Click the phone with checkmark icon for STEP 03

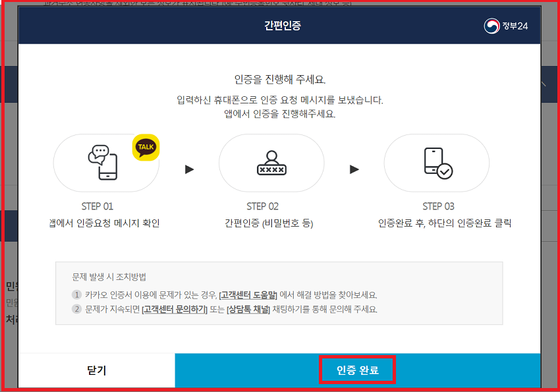pos(437,163)
